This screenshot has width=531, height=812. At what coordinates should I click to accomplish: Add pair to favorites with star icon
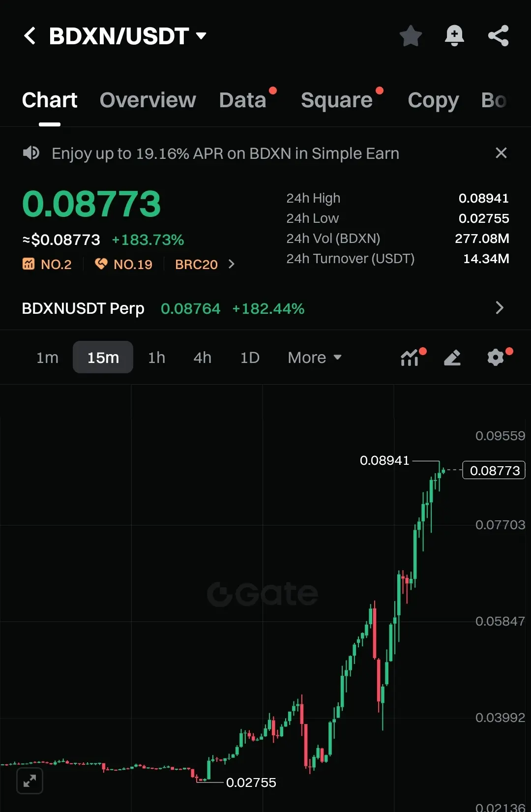(x=411, y=36)
